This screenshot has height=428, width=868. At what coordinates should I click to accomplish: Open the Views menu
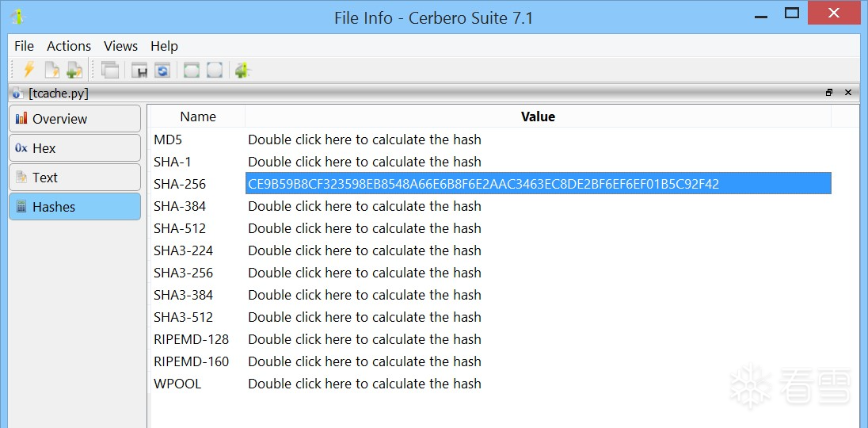point(120,46)
